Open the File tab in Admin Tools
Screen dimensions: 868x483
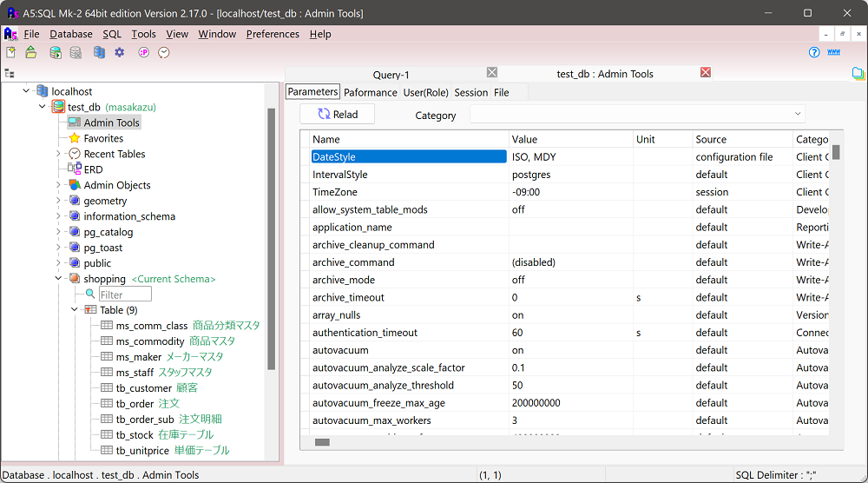501,92
